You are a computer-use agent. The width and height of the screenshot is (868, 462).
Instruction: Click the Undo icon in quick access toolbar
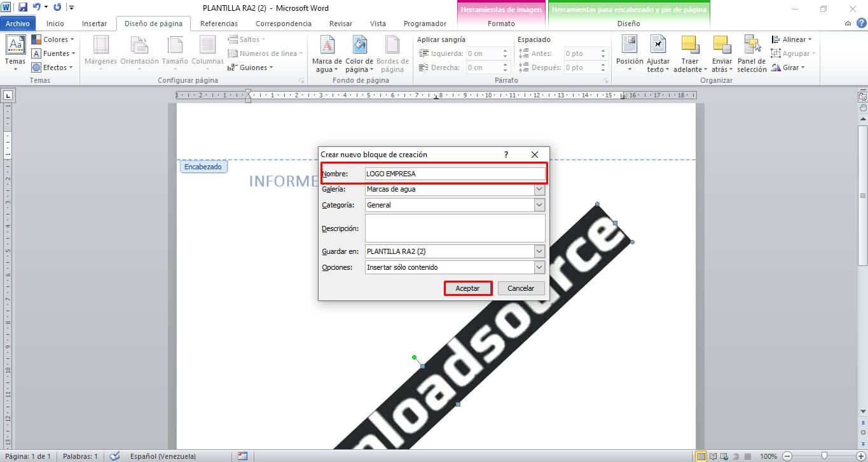click(37, 8)
